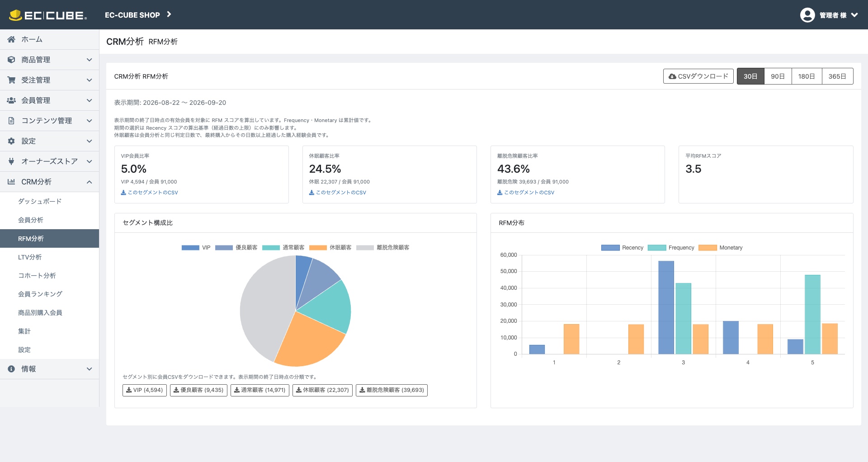Click the admin user avatar icon
The width and height of the screenshot is (868, 462).
tap(807, 15)
